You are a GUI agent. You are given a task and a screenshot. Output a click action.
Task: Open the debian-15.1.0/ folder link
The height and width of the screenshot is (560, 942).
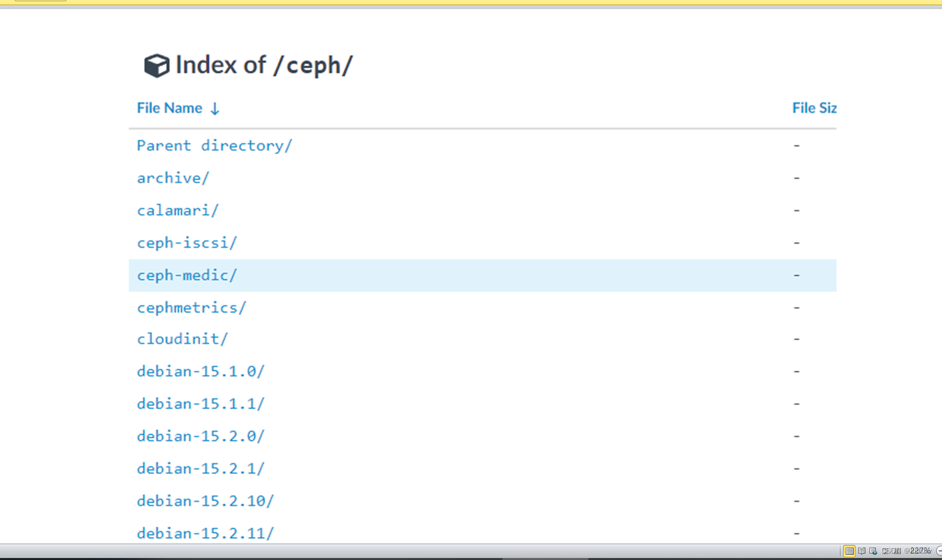(x=200, y=371)
